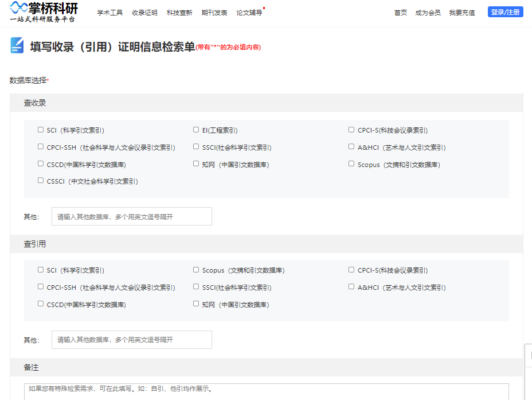Check A&HCI under 查收录
Viewport: 532px width, 400px height.
[351, 146]
